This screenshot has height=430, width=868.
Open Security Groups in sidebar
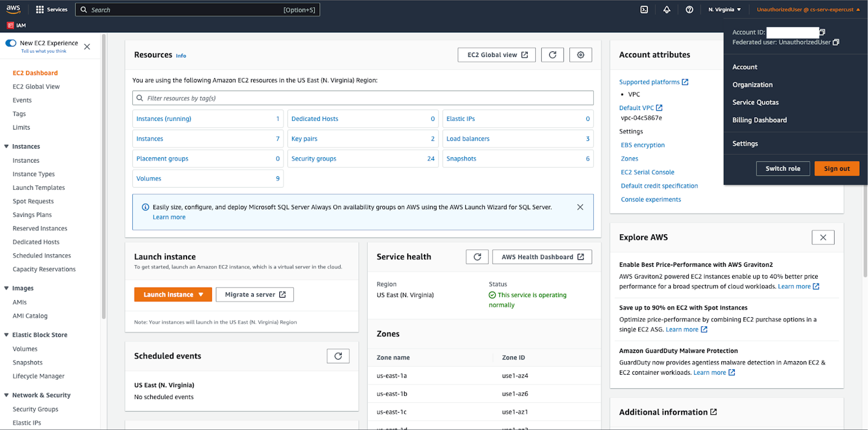[x=35, y=409]
